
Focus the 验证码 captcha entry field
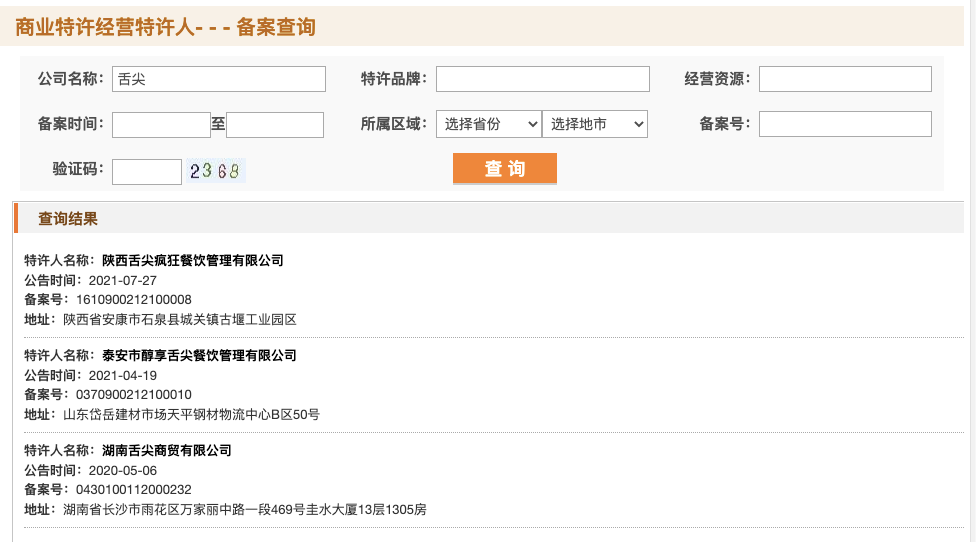(147, 172)
